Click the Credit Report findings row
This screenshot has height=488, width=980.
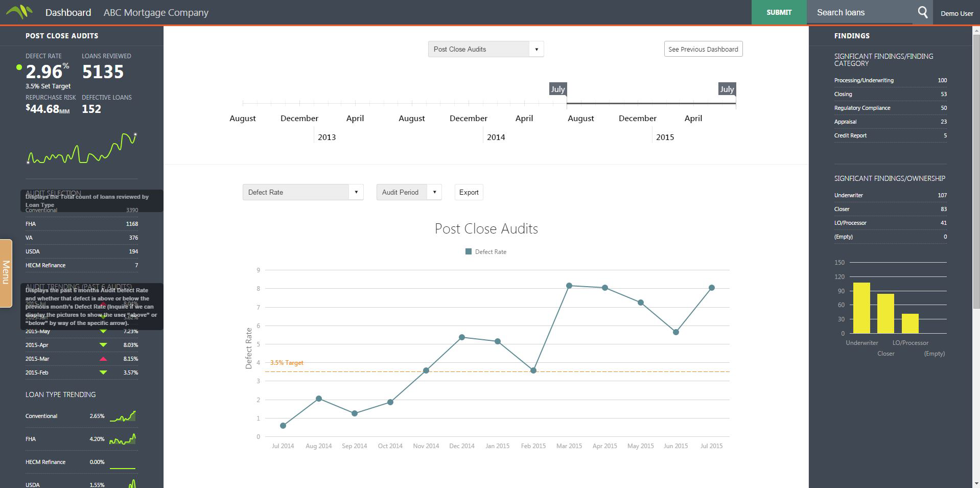click(890, 135)
